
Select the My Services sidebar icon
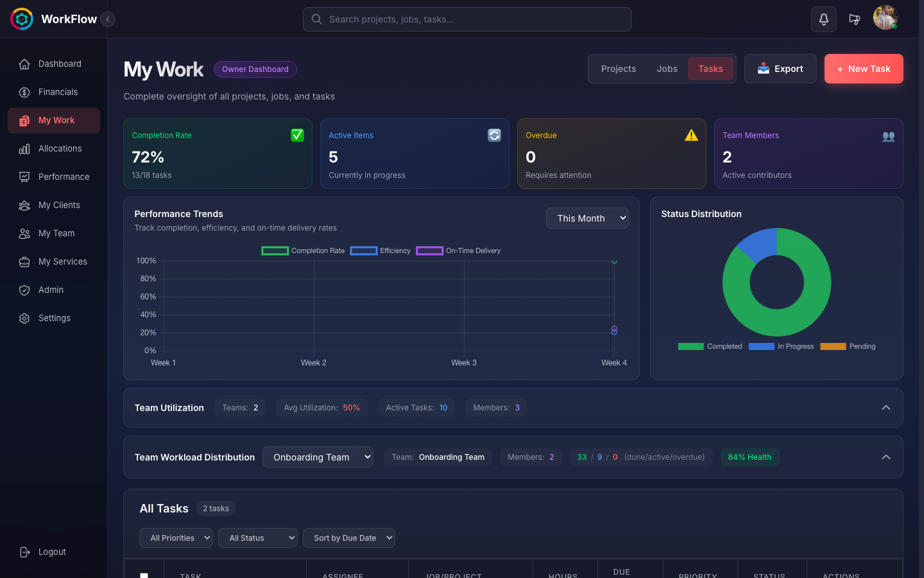tap(24, 261)
